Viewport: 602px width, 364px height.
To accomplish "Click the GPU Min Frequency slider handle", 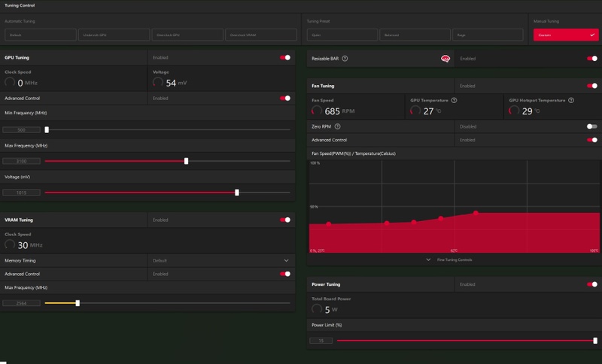I will [x=47, y=130].
